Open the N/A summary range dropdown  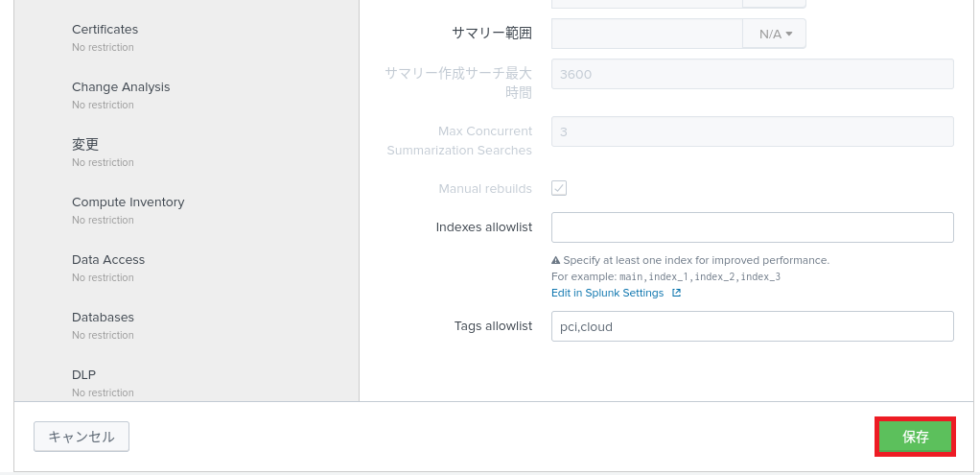click(774, 34)
